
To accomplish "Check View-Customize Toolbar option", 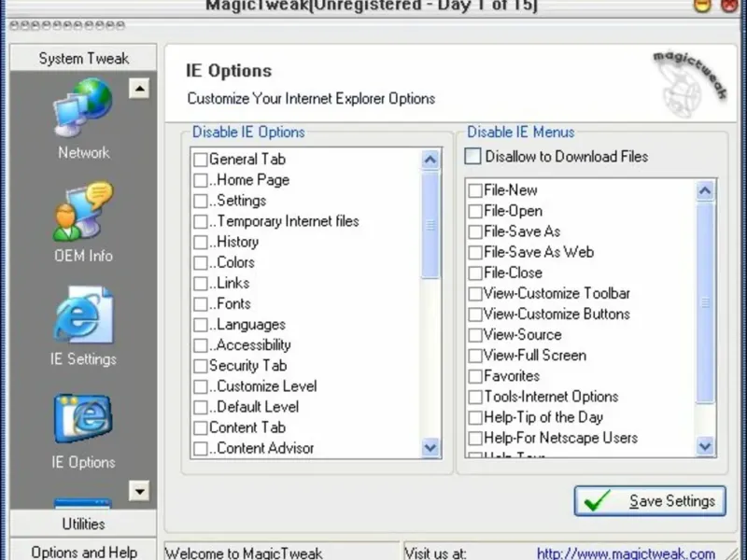I will (475, 294).
